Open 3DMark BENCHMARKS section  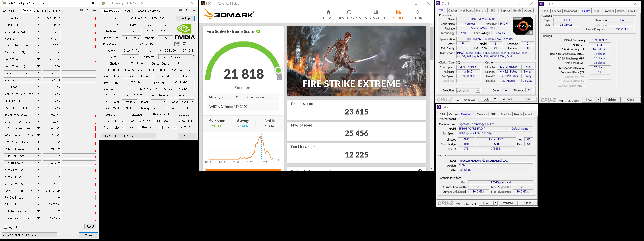click(x=349, y=15)
